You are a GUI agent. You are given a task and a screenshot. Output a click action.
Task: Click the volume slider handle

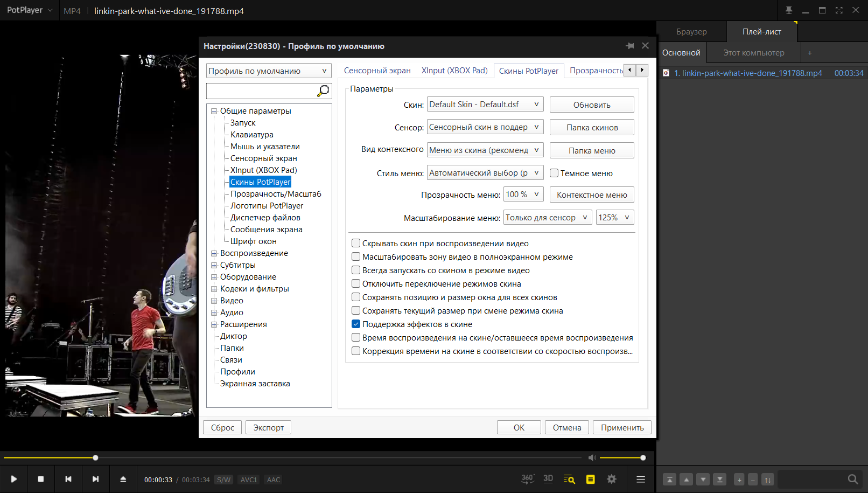click(643, 457)
